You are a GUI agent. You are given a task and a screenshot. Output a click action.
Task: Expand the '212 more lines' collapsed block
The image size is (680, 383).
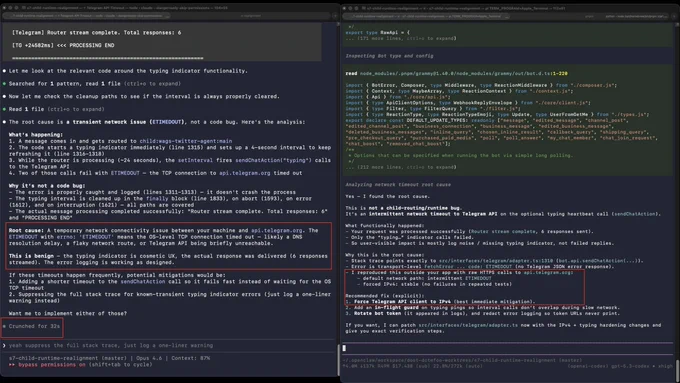click(401, 167)
